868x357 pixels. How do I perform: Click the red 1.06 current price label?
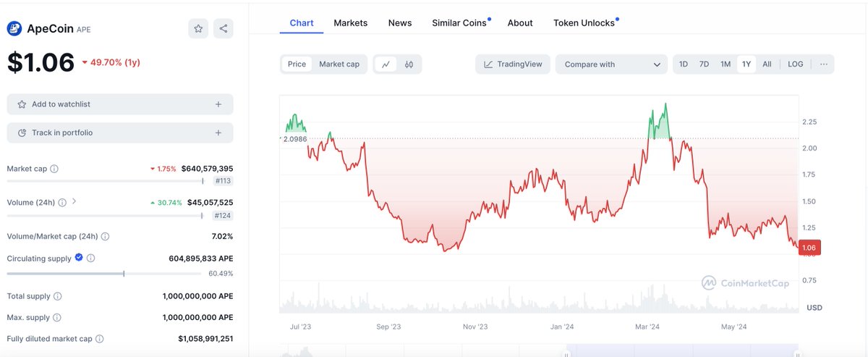coord(809,248)
